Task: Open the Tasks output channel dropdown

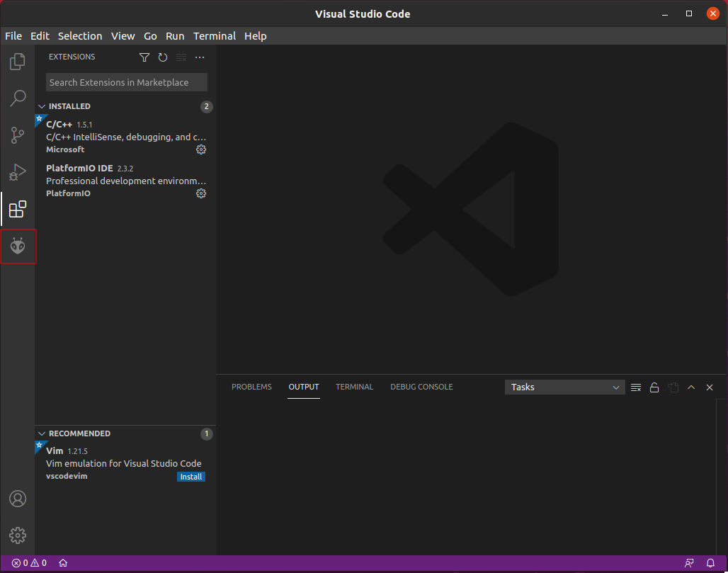Action: 564,387
